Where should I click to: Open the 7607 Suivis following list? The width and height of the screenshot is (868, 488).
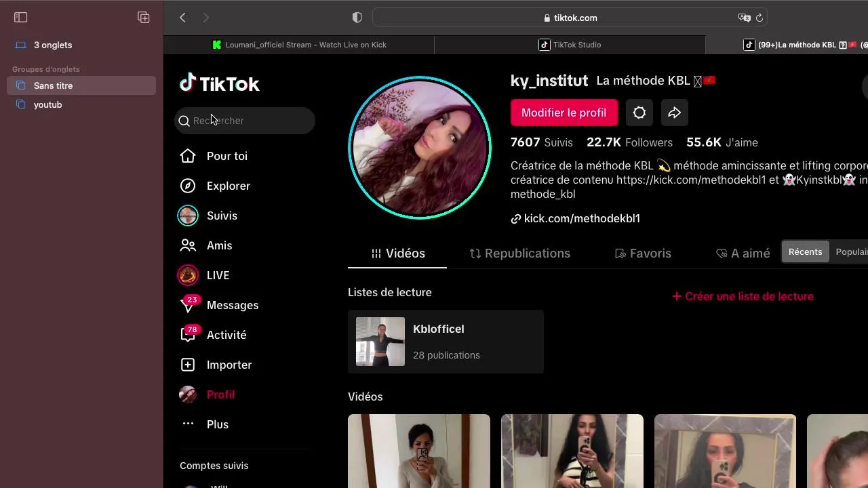[542, 142]
